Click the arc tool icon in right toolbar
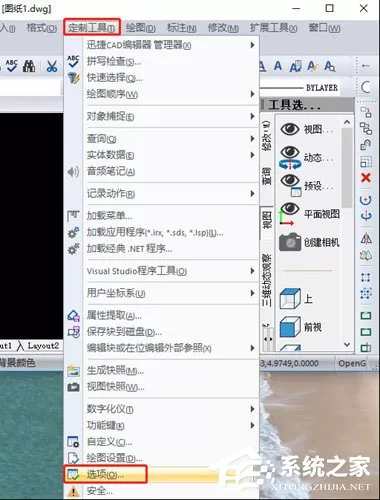 point(366,87)
